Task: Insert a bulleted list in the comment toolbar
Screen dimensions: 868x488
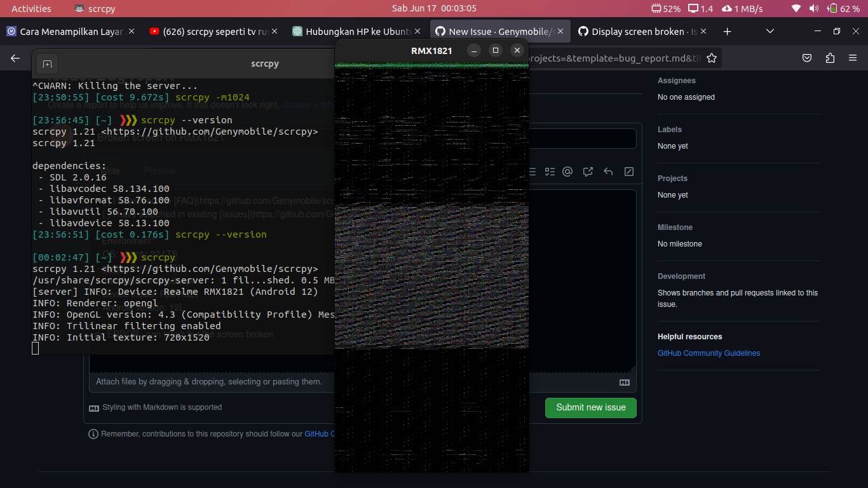Action: (x=532, y=172)
